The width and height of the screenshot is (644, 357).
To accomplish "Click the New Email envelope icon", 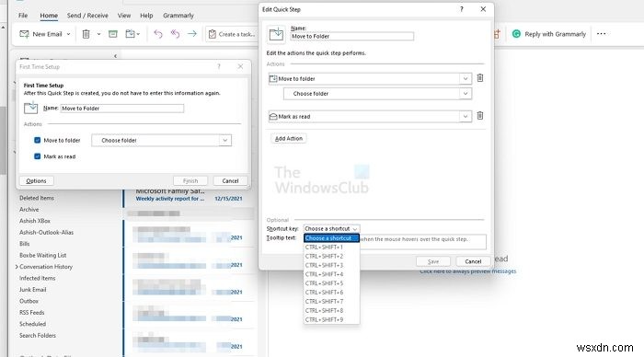I will (24, 34).
